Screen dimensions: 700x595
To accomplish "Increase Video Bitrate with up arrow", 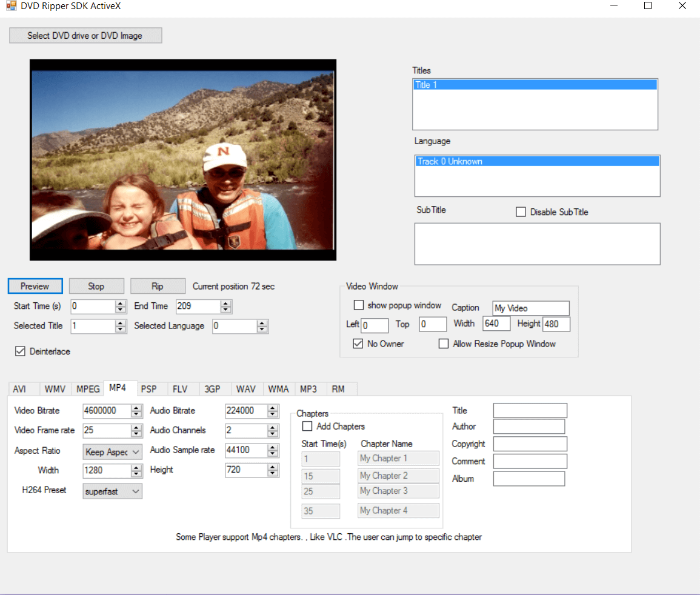I will tap(137, 408).
